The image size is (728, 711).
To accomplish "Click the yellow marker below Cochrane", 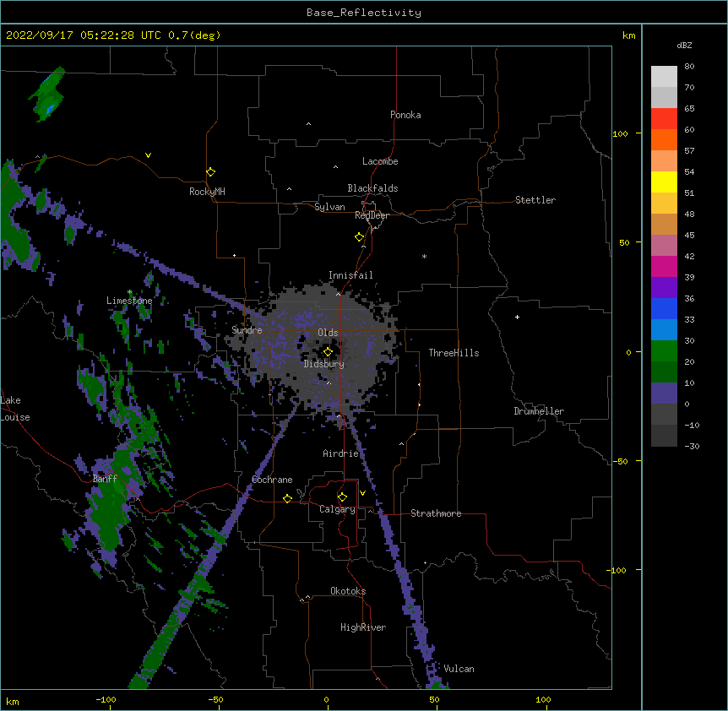I will (287, 498).
